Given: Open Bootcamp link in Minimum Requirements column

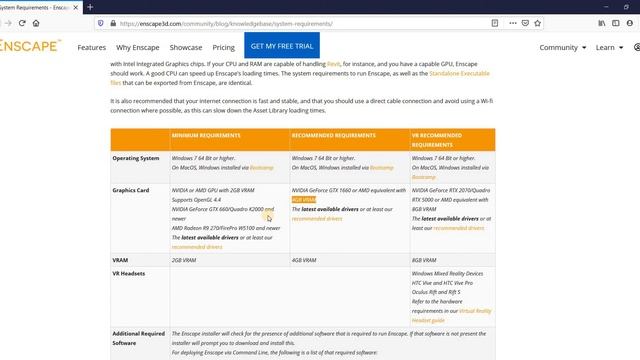Looking at the screenshot, I should click(261, 168).
